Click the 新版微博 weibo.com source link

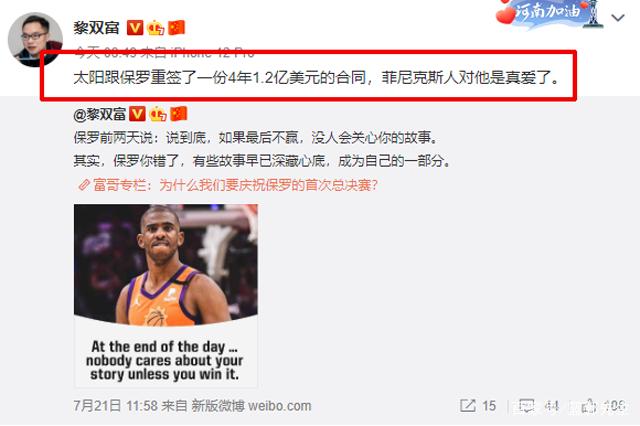click(x=251, y=406)
